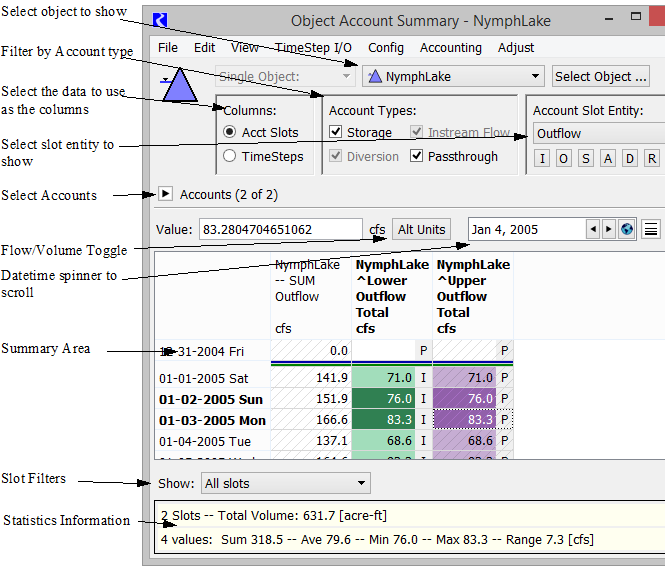
Task: Step the date forward with the right arrow
Action: tap(609, 229)
